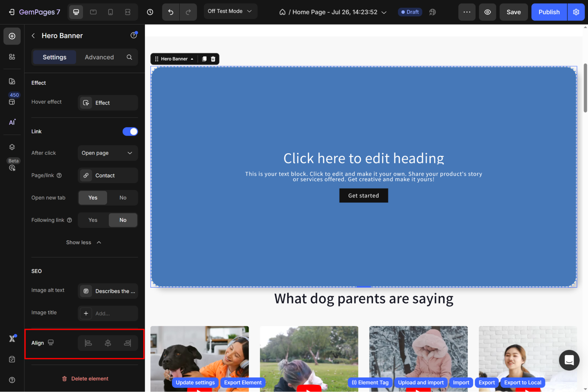Switch to mobile device view icon

tap(110, 12)
